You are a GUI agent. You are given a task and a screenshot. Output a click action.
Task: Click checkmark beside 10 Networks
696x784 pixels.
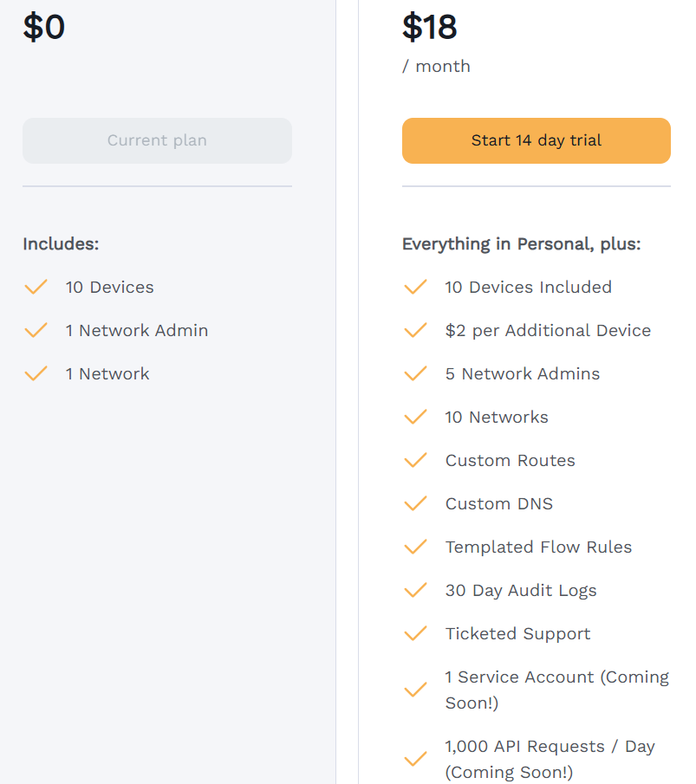click(x=415, y=417)
